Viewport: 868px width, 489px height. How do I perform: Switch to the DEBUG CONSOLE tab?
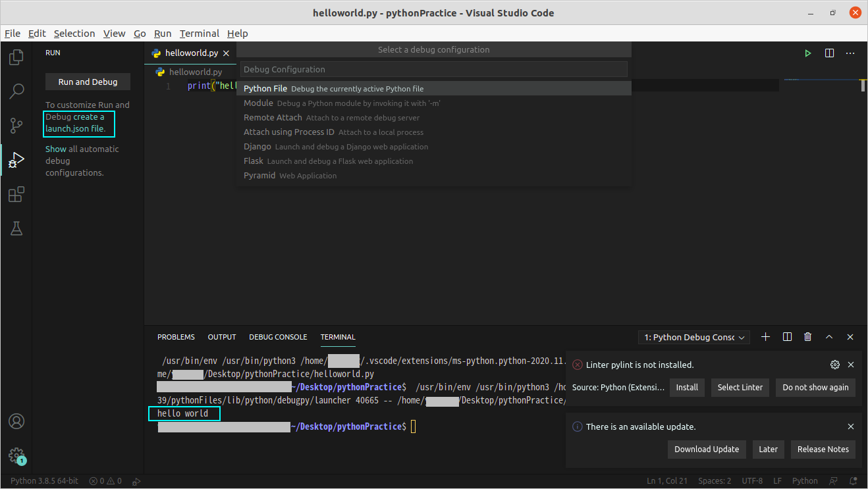click(x=278, y=337)
